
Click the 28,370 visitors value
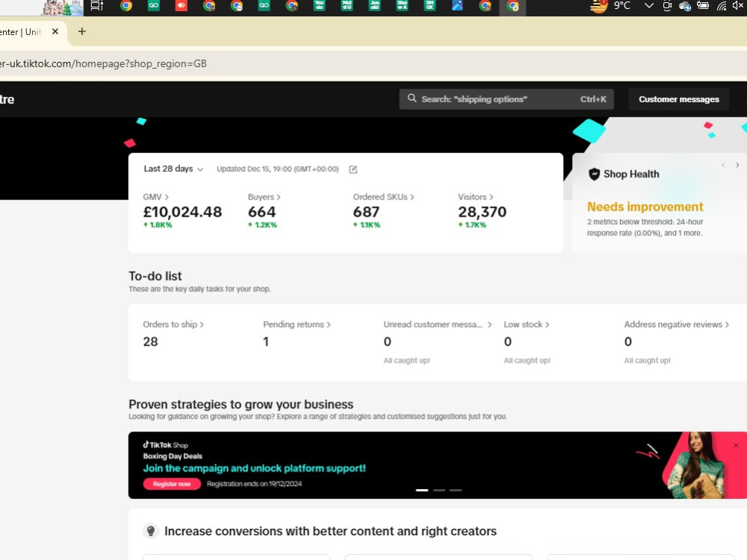(482, 212)
